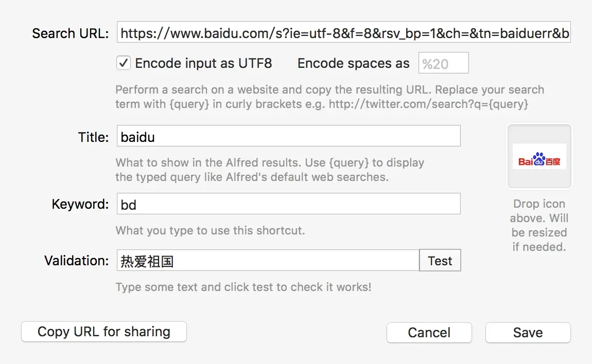Click the 'Type some text and click test' hint
This screenshot has width=592, height=364.
(x=243, y=287)
